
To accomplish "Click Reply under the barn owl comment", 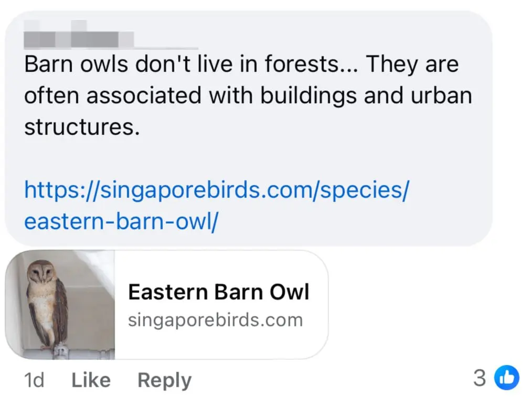I will pos(164,380).
